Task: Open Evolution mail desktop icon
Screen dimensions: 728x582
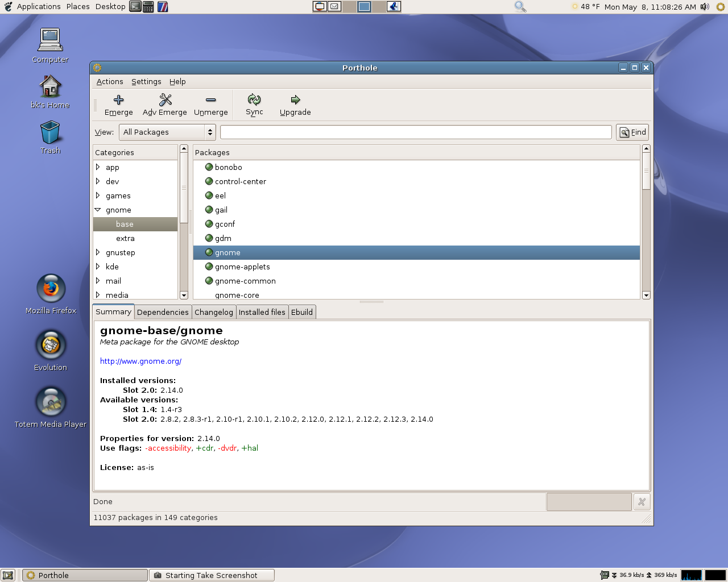Action: click(51, 345)
